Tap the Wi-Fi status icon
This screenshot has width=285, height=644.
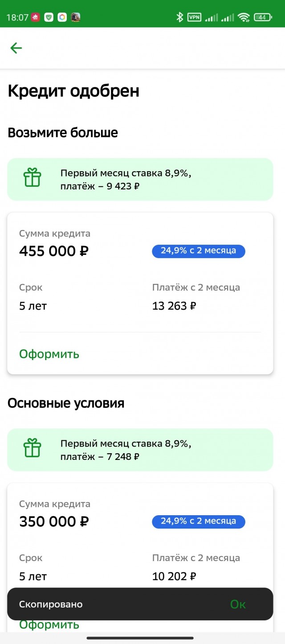(244, 17)
